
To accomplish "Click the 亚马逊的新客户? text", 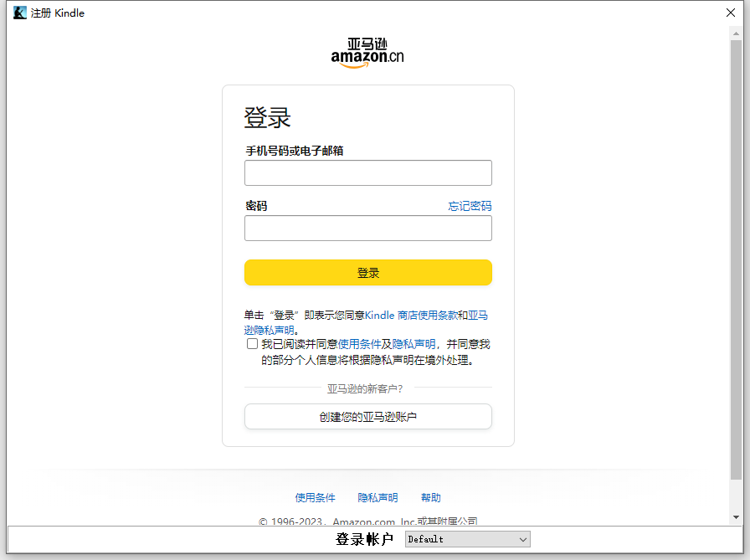I will pyautogui.click(x=365, y=388).
